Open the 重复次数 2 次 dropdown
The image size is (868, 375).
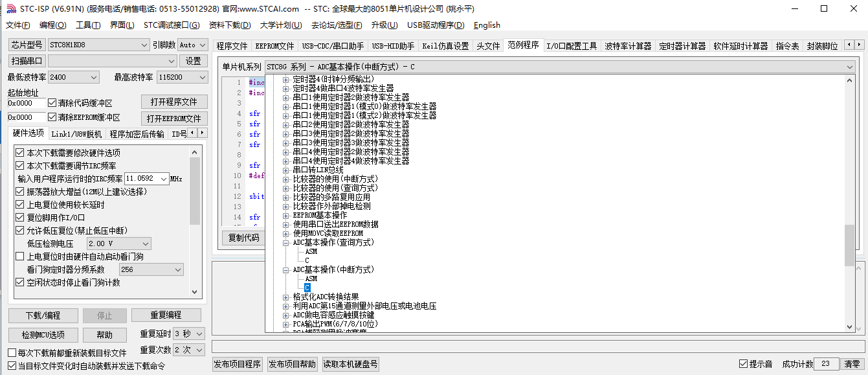189,350
